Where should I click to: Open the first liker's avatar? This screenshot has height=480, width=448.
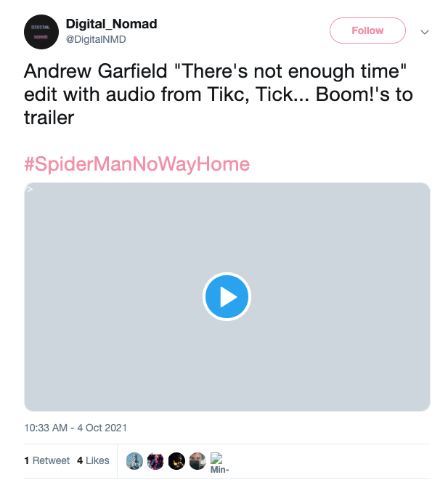[134, 460]
